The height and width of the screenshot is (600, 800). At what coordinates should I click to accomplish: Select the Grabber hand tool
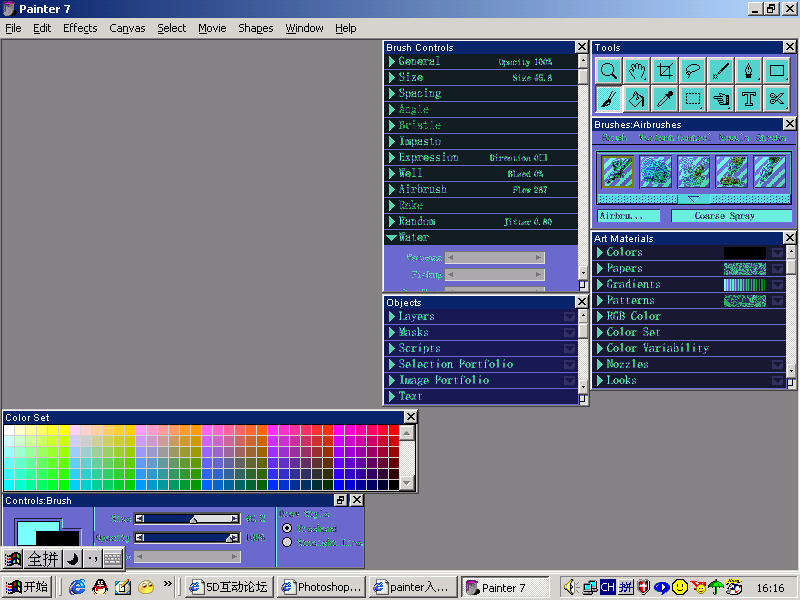pos(636,71)
